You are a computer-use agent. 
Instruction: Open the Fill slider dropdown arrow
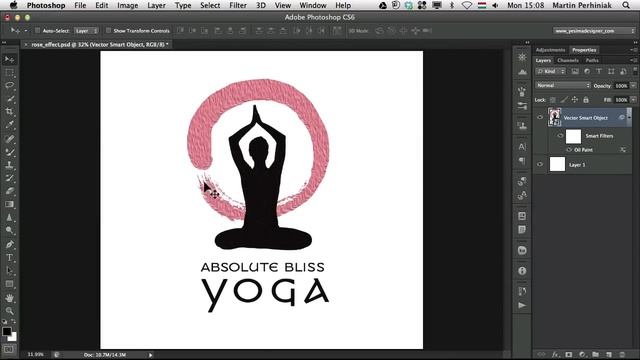633,100
